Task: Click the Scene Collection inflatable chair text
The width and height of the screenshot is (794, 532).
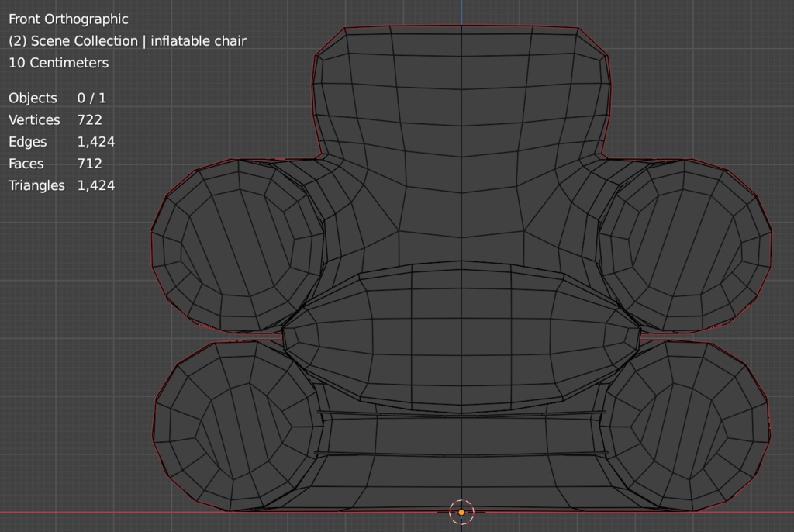Action: [x=127, y=40]
